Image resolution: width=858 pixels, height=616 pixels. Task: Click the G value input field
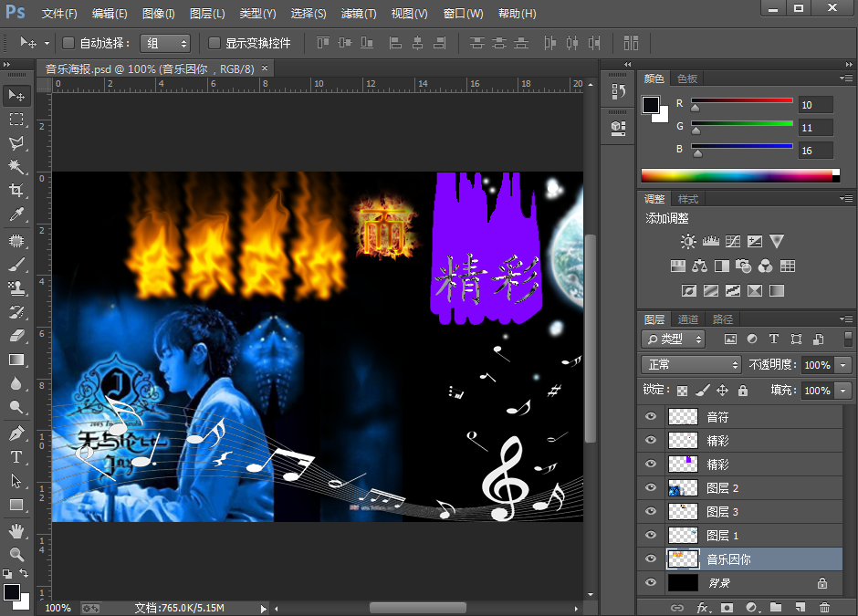click(816, 128)
